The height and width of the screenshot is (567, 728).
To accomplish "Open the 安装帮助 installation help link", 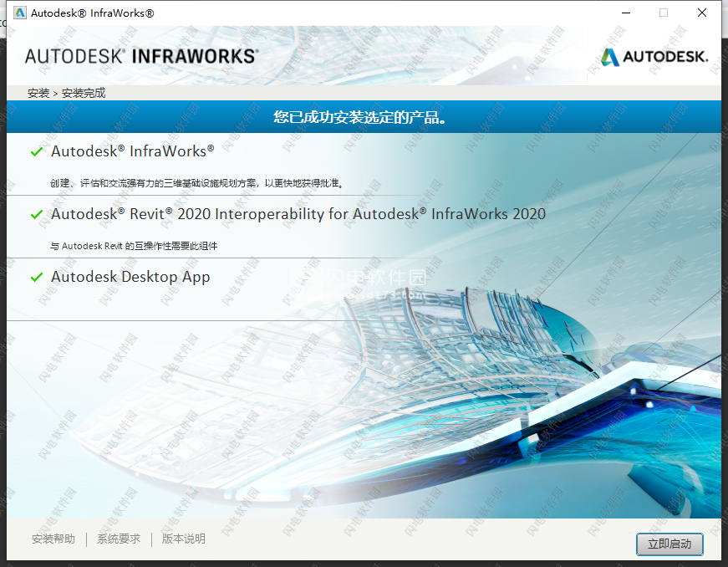I will coord(53,539).
